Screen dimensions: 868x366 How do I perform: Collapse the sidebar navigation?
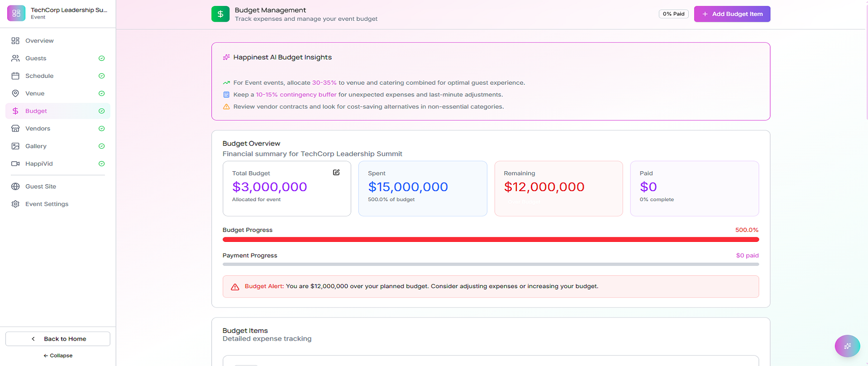(58, 356)
